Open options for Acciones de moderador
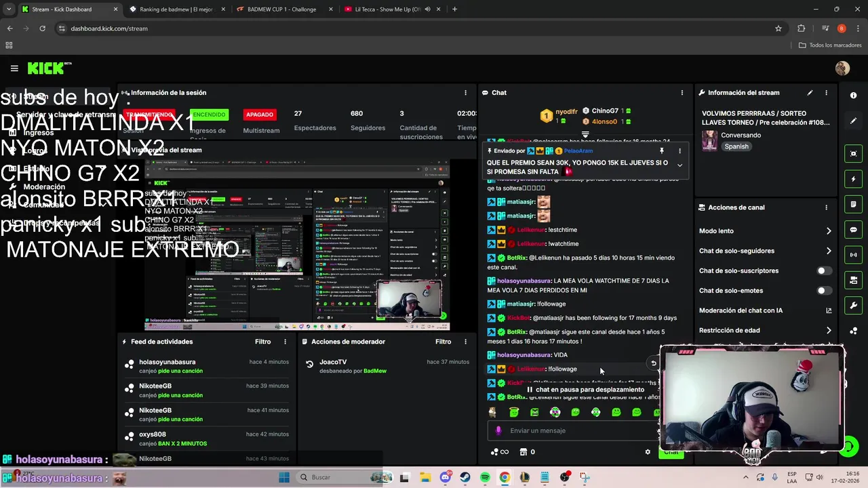Viewport: 868px width, 488px height. [465, 342]
